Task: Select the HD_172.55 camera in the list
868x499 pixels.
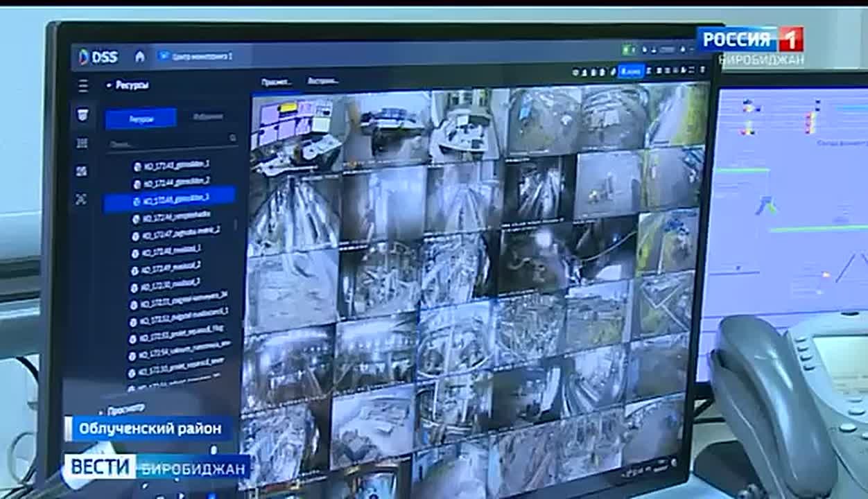Action: (177, 369)
